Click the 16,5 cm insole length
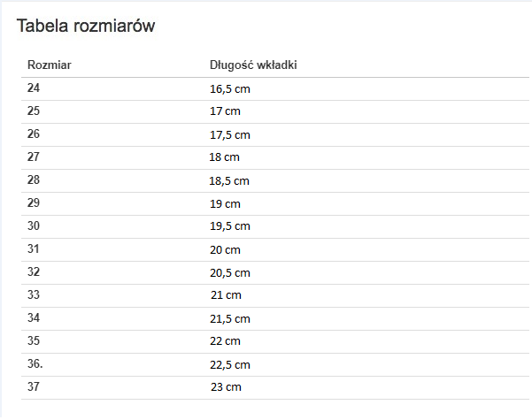The height and width of the screenshot is (420, 532). pyautogui.click(x=229, y=89)
